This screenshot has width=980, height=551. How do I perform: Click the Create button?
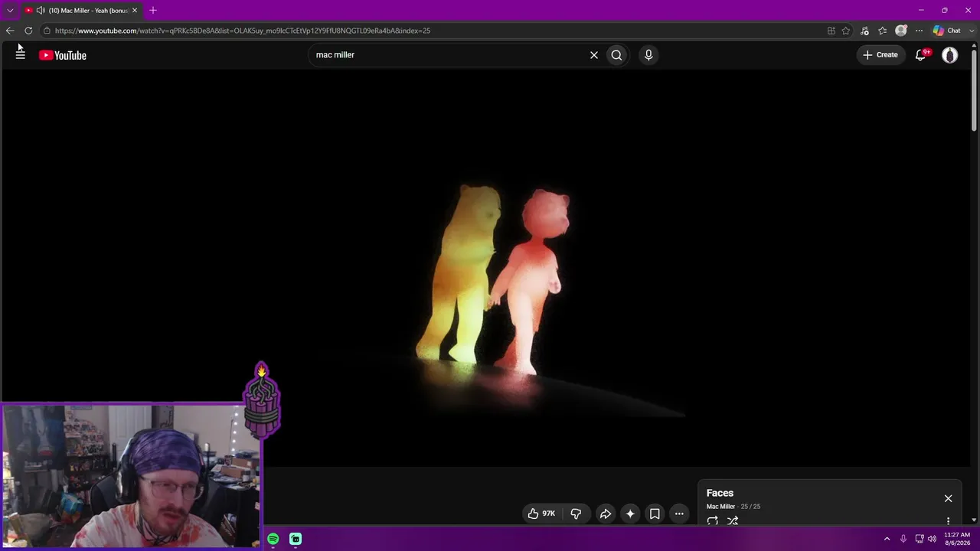click(x=880, y=55)
